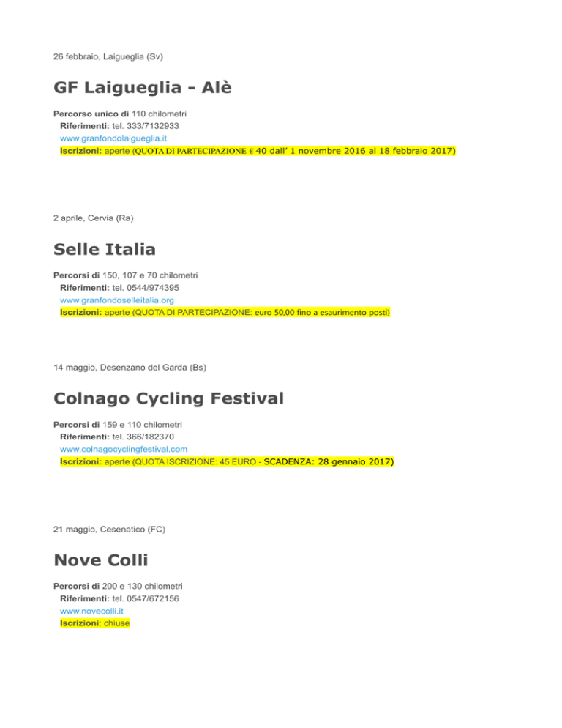The image size is (562, 728).
Task: Click the highlighted Iscrizioni: chiuse text
Action: (x=94, y=623)
